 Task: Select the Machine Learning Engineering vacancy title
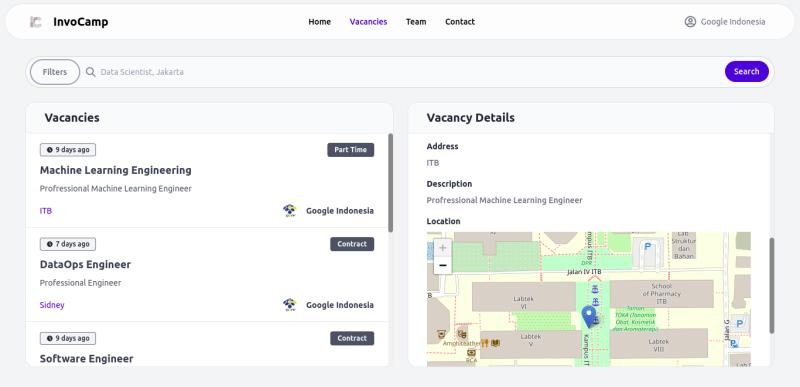116,170
